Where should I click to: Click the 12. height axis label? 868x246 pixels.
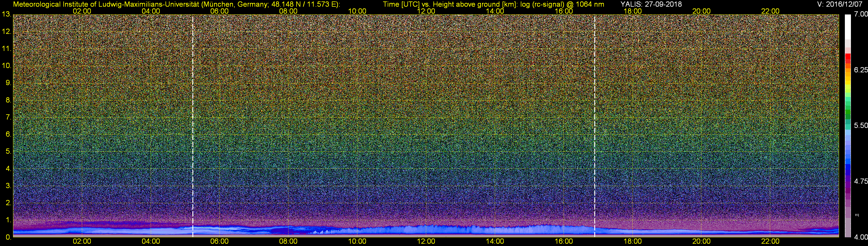(6, 32)
